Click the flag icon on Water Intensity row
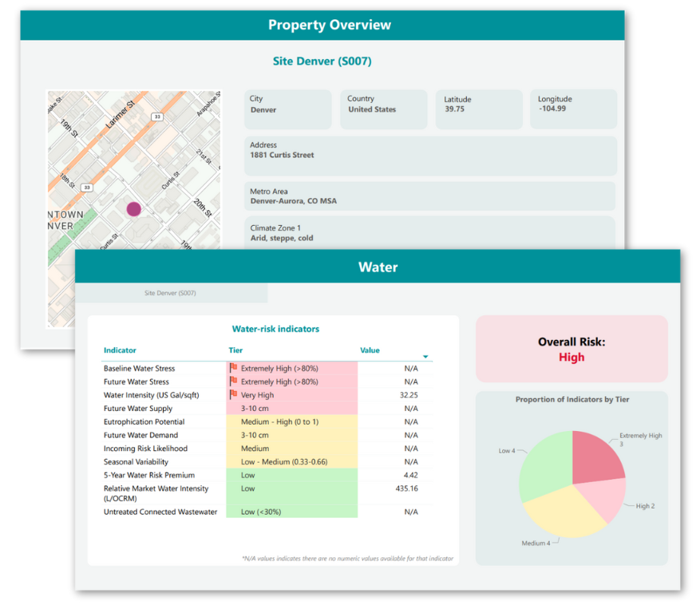 (235, 395)
